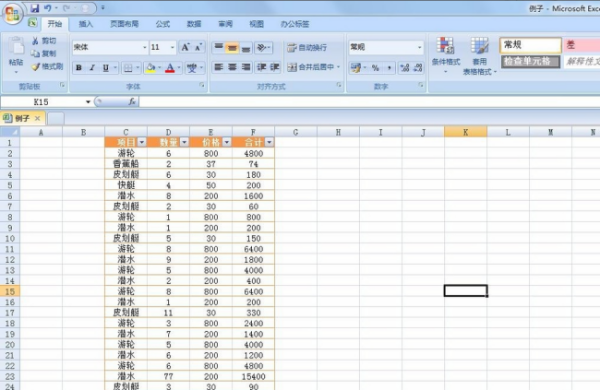This screenshot has width=600, height=390.
Task: Select the cell containing 15400
Action: 253,377
